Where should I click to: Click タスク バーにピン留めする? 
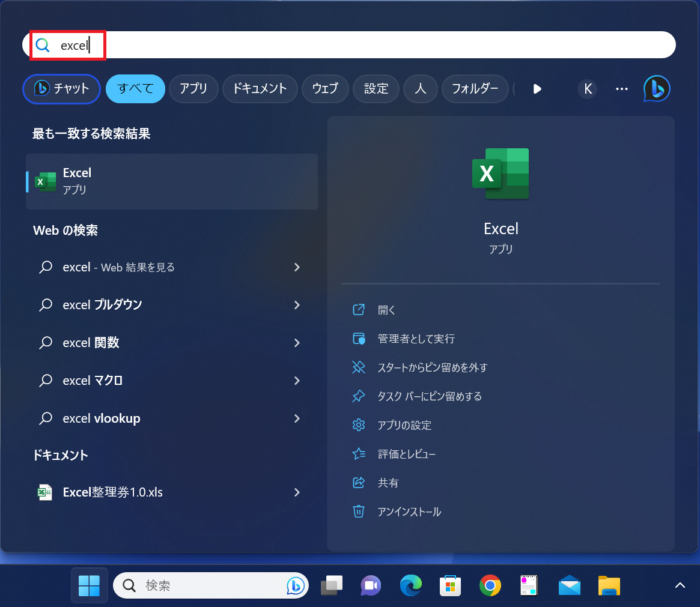(430, 396)
